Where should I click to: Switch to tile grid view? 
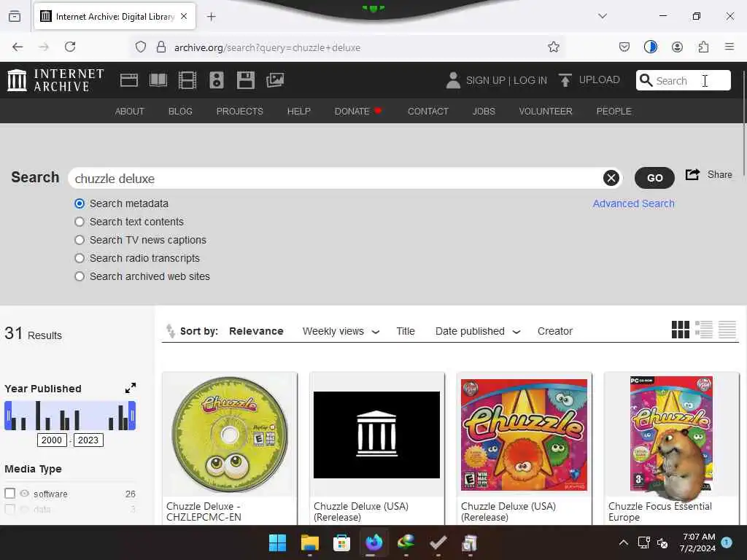coord(681,330)
